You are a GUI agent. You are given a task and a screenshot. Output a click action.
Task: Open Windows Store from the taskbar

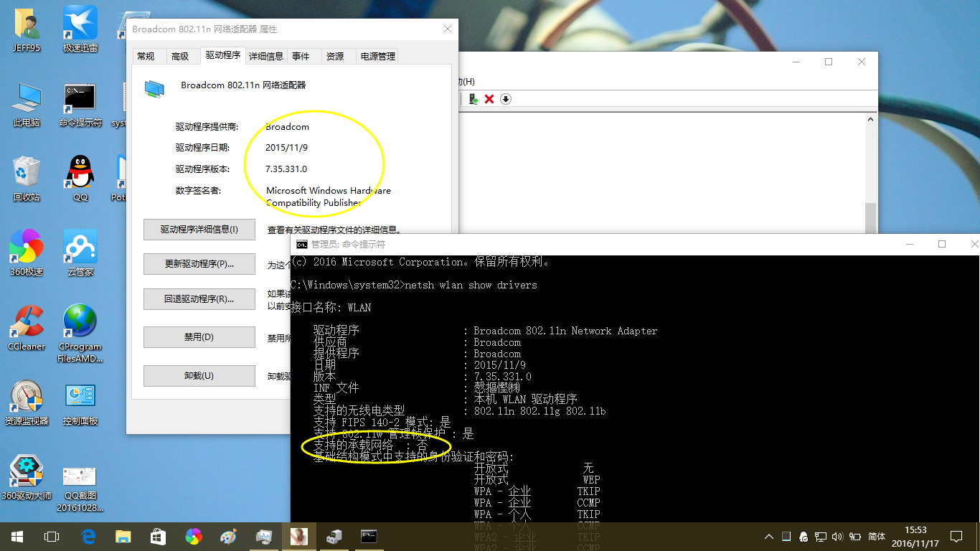159,536
